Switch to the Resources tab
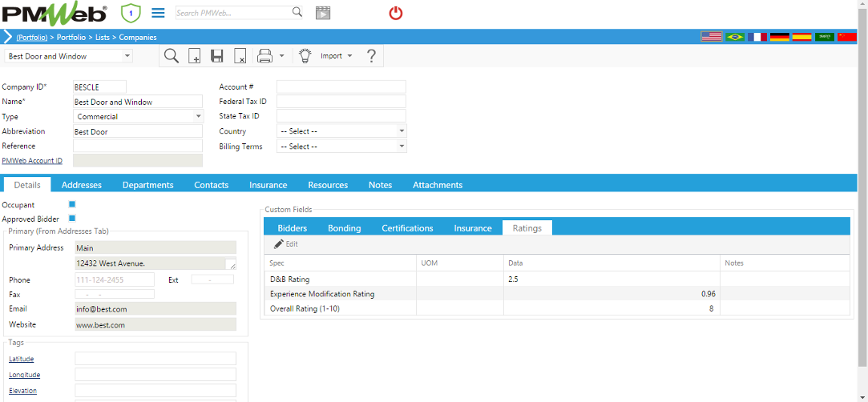The image size is (868, 402). click(328, 185)
